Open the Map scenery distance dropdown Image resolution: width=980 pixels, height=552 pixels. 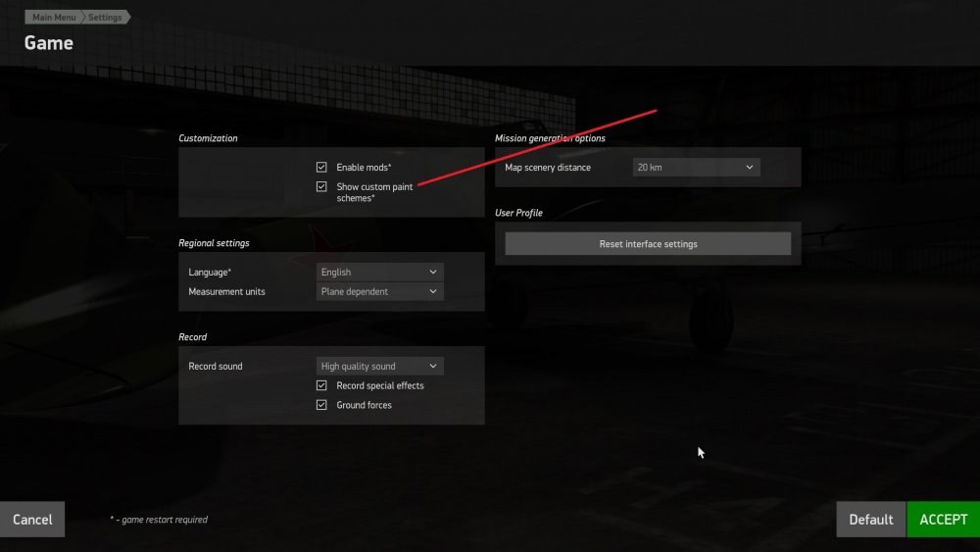(x=696, y=167)
